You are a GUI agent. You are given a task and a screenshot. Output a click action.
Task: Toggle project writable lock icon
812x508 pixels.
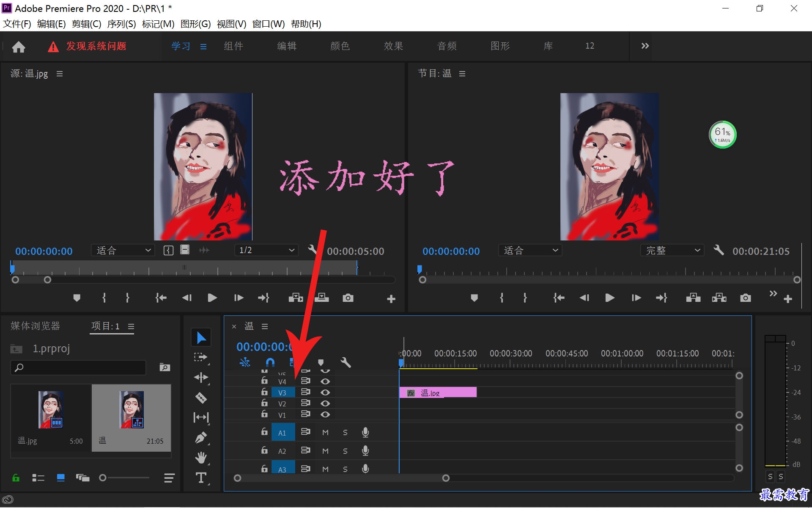(x=16, y=478)
